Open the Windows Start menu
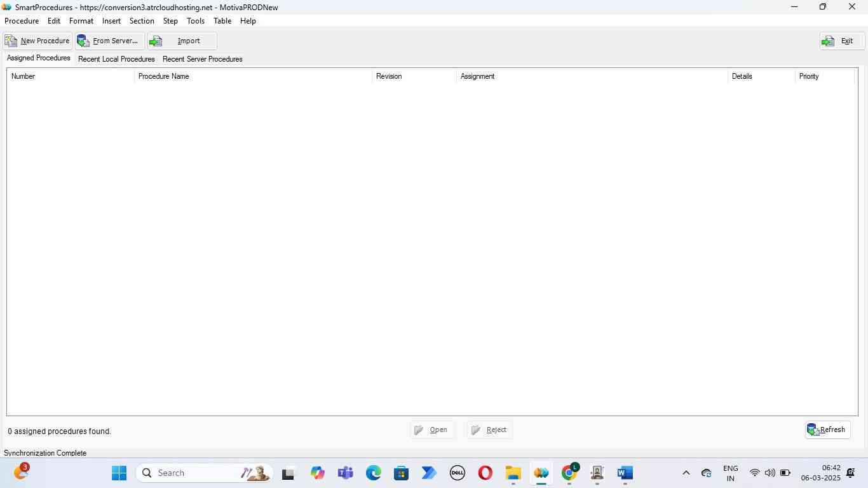This screenshot has height=488, width=868. tap(119, 473)
